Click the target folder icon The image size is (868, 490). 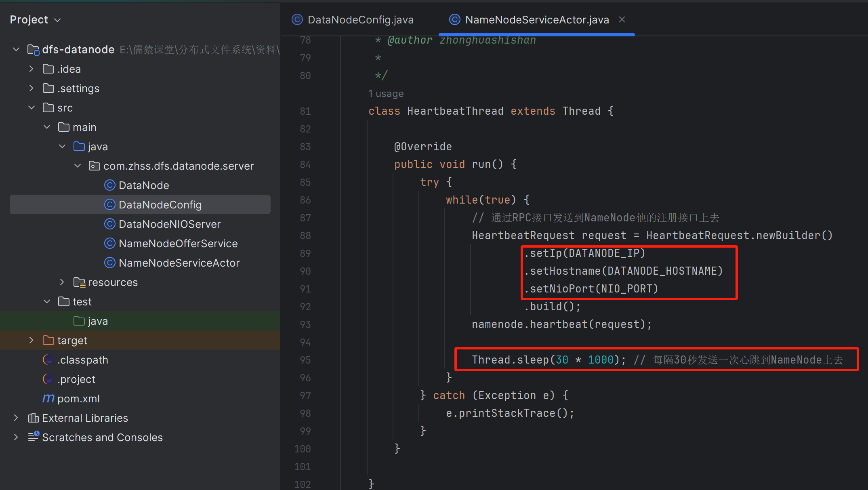[48, 341]
